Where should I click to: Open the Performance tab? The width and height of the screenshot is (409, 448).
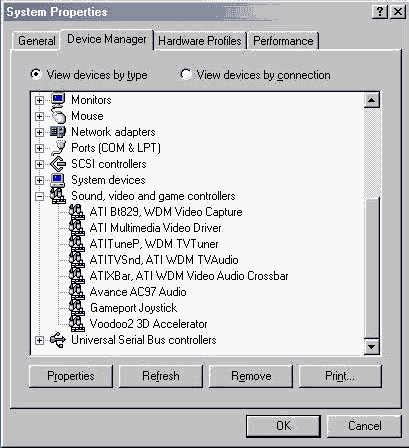tap(283, 41)
